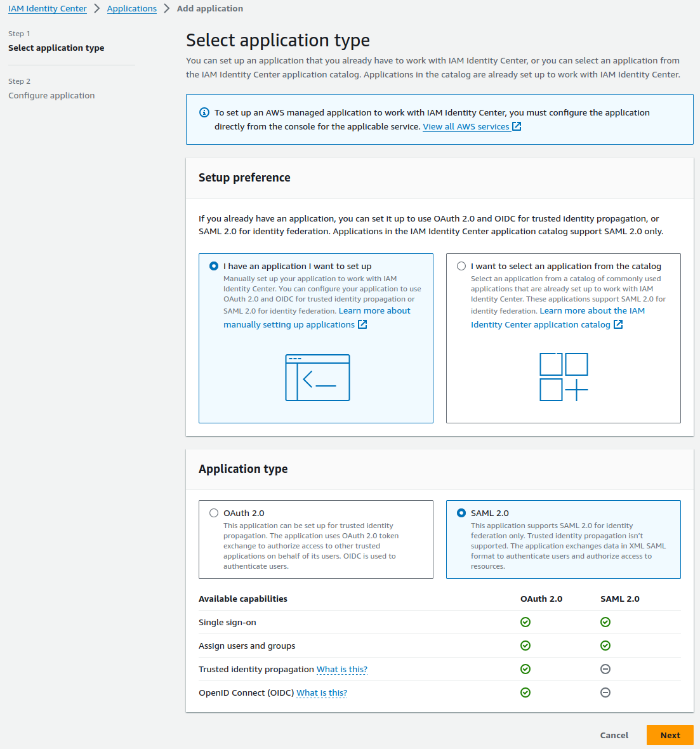Cancel adding the application
This screenshot has width=700, height=749.
pos(614,735)
